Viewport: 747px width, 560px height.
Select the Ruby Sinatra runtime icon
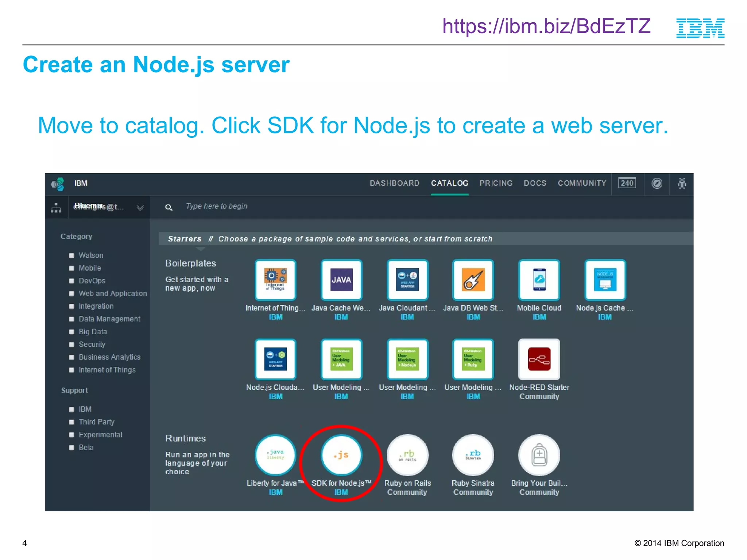pos(473,455)
